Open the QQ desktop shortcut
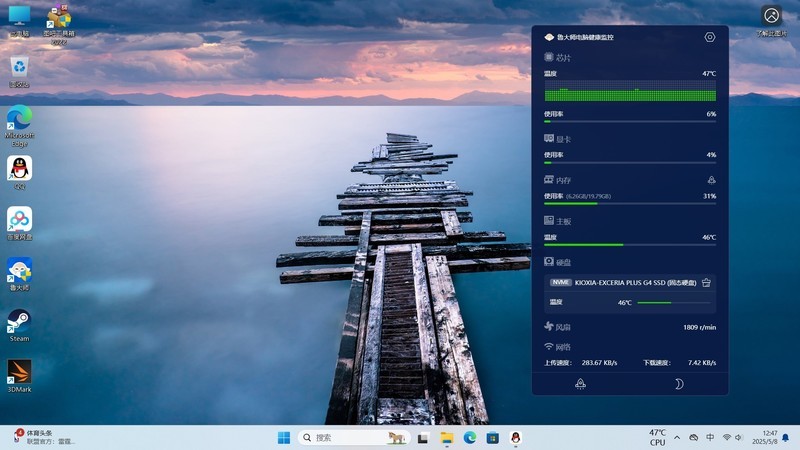 coord(19,168)
